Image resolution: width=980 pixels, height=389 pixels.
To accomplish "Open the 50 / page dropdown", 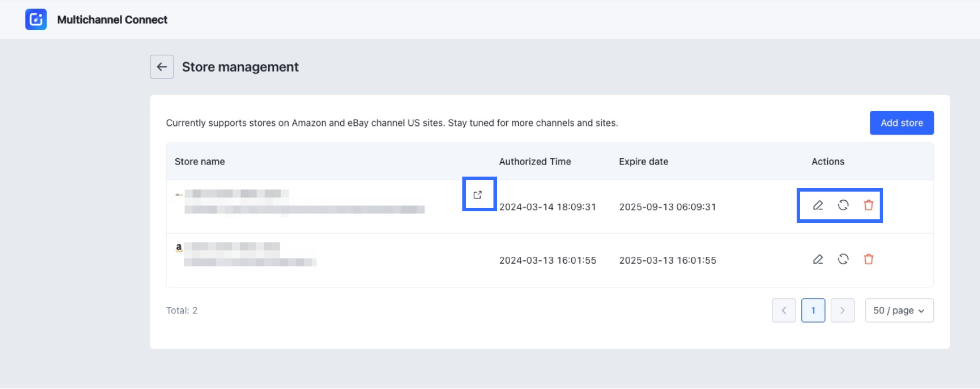I will [x=899, y=311].
